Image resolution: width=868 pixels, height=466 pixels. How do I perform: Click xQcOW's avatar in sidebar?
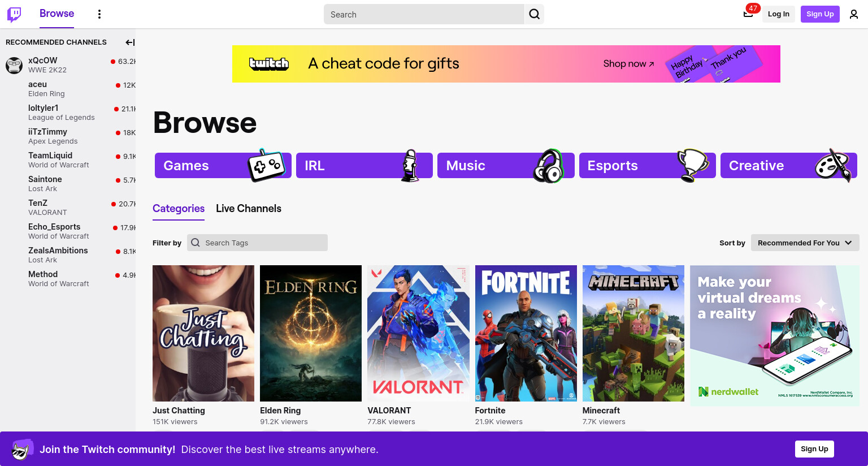click(14, 65)
